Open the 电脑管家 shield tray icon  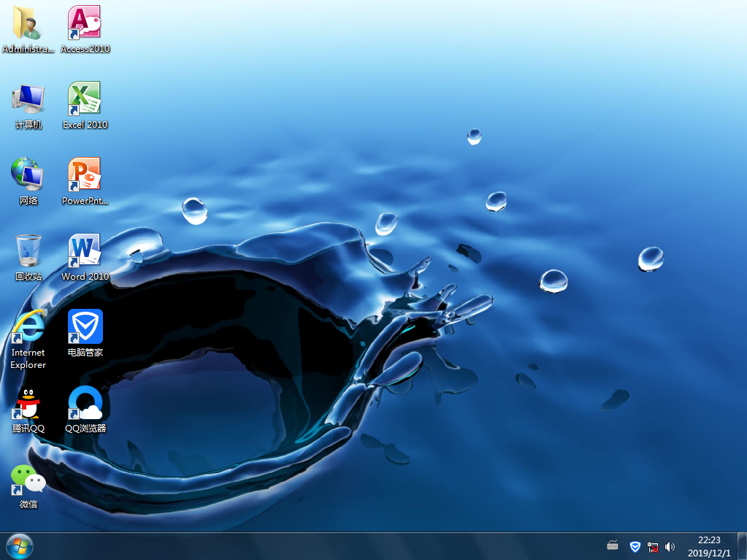coord(635,547)
